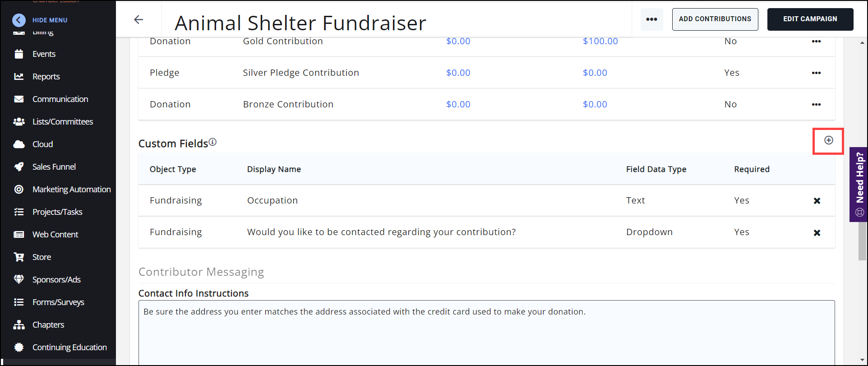
Task: Remove the contact preference dropdown custom field
Action: point(817,233)
